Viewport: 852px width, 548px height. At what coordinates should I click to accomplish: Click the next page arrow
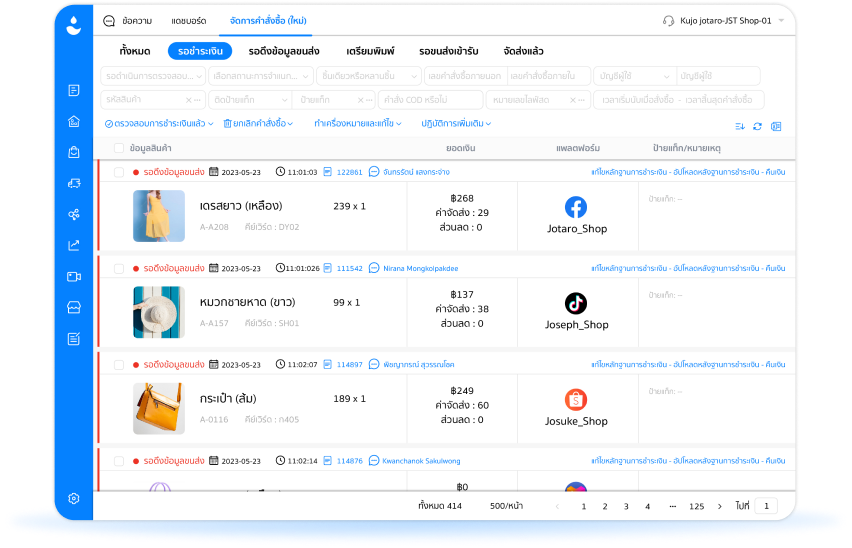pyautogui.click(x=720, y=506)
